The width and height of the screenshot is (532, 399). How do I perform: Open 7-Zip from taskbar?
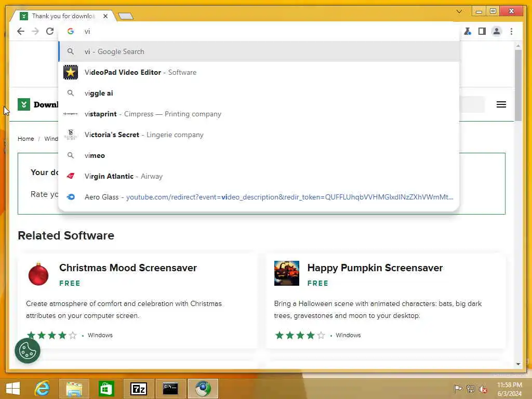coord(139,389)
